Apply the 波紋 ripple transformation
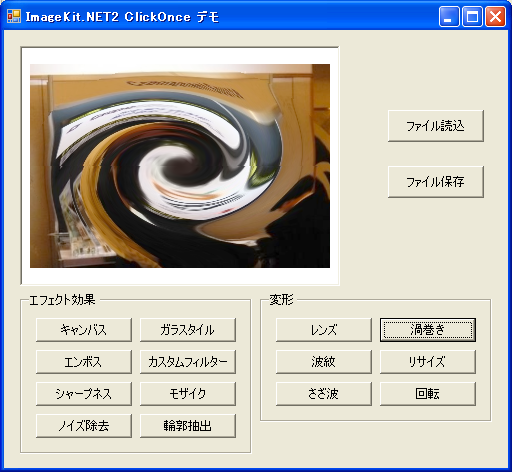Screen dimensions: 512x472 [324, 362]
